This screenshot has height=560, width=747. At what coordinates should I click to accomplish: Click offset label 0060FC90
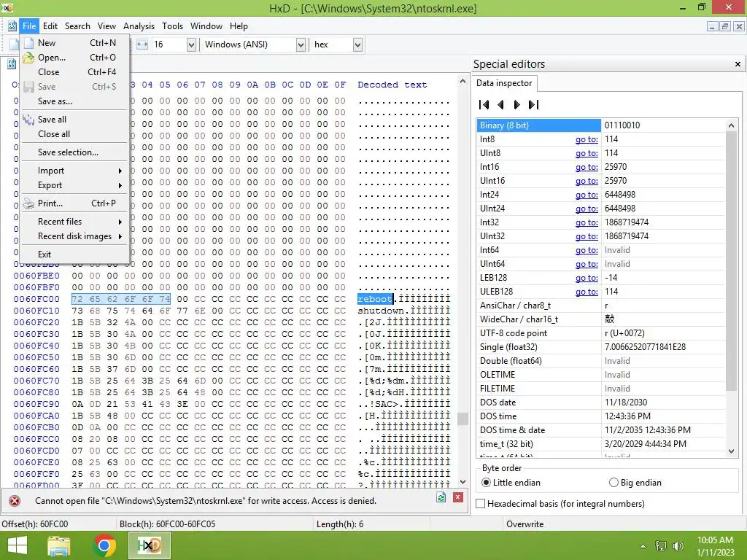(x=36, y=404)
